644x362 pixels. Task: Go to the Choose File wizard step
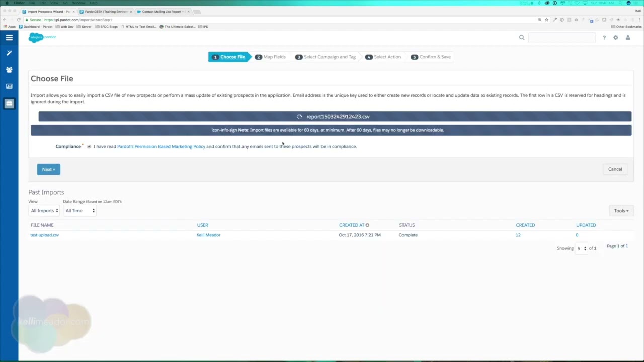coord(229,57)
